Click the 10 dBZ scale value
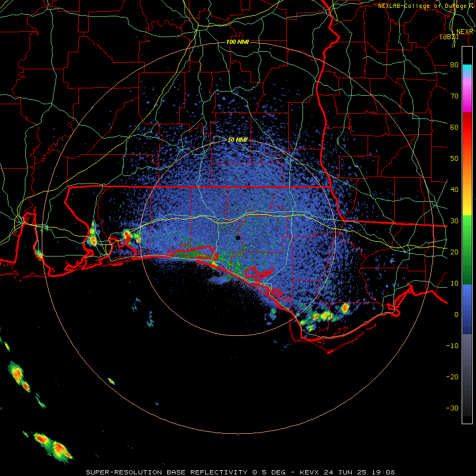Viewport: 476px width, 476px height. 454,283
